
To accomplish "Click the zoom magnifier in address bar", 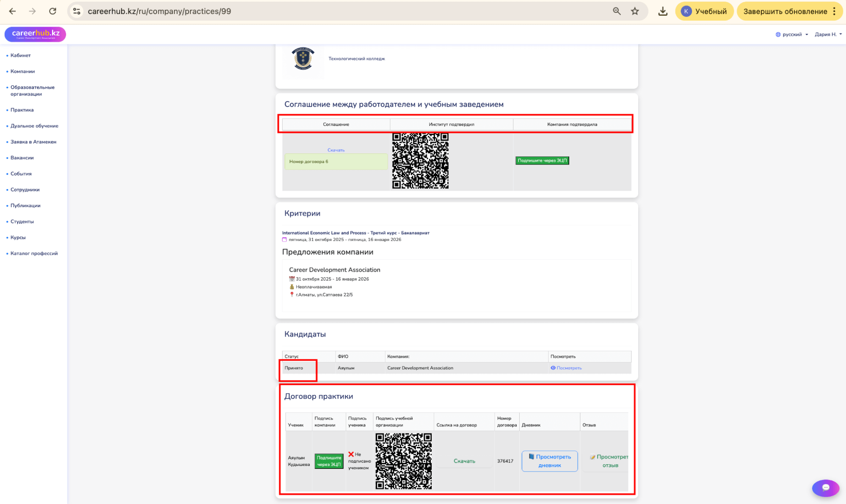I will click(x=617, y=11).
